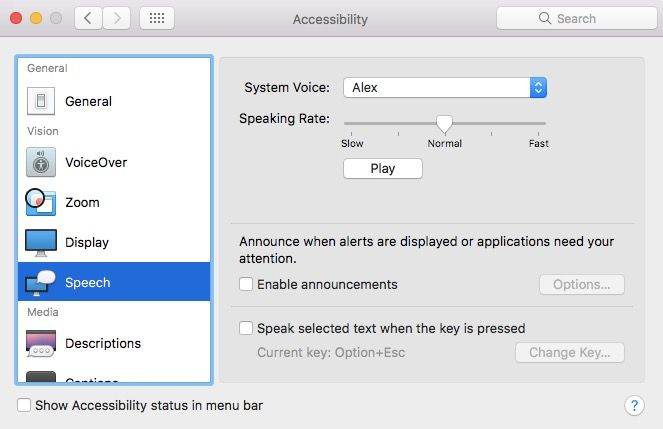This screenshot has height=429, width=663.
Task: Click the General switch icon in sidebar
Action: click(x=41, y=101)
